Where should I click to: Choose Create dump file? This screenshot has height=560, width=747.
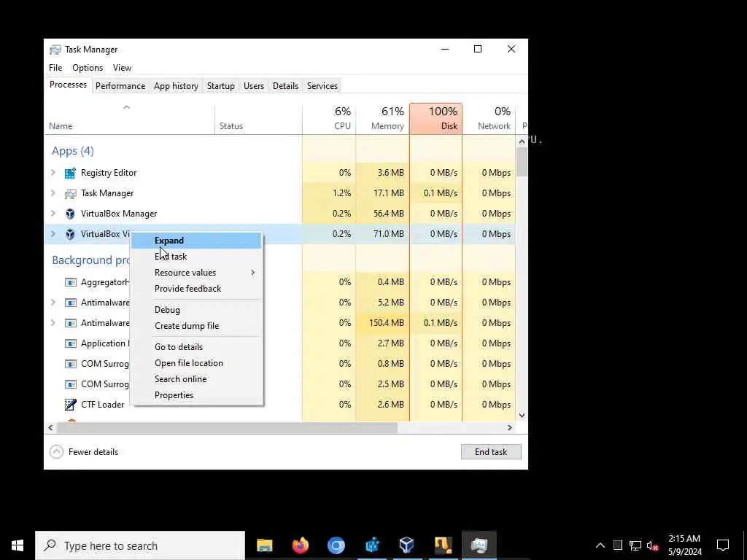point(196,326)
